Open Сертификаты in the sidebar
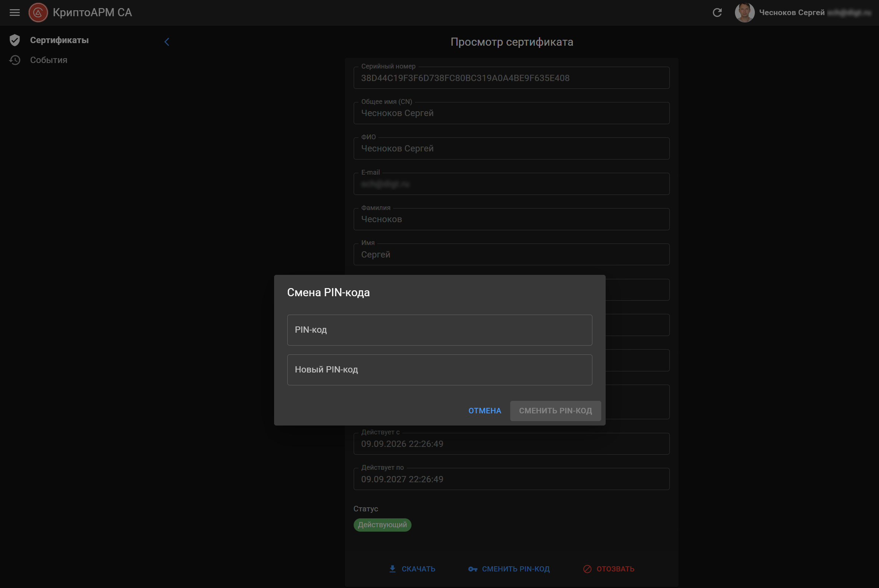 tap(59, 40)
